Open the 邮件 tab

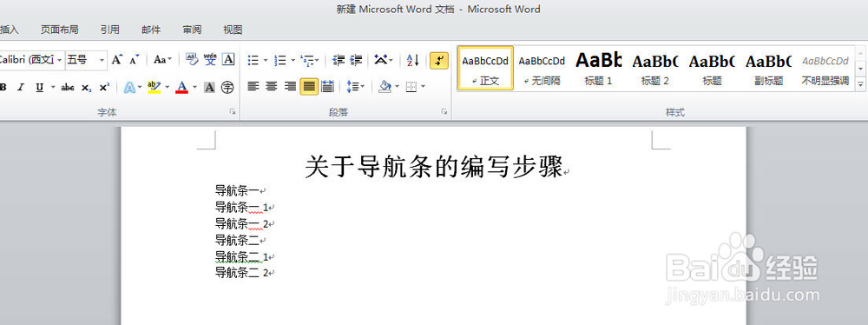(151, 30)
